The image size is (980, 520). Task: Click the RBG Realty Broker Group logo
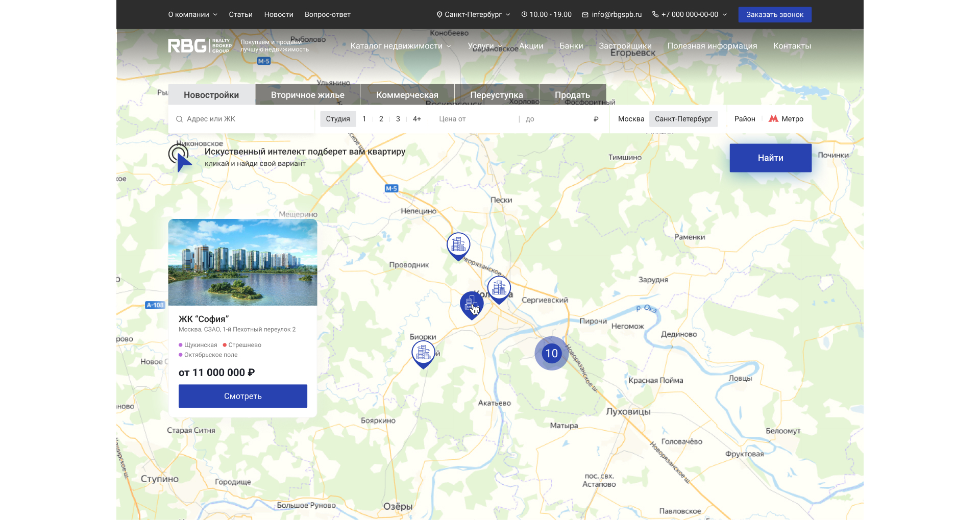[200, 45]
